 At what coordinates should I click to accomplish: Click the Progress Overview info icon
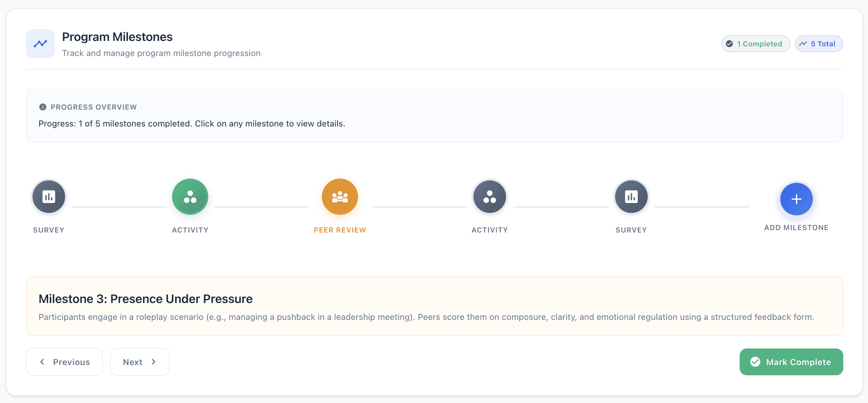(x=43, y=107)
